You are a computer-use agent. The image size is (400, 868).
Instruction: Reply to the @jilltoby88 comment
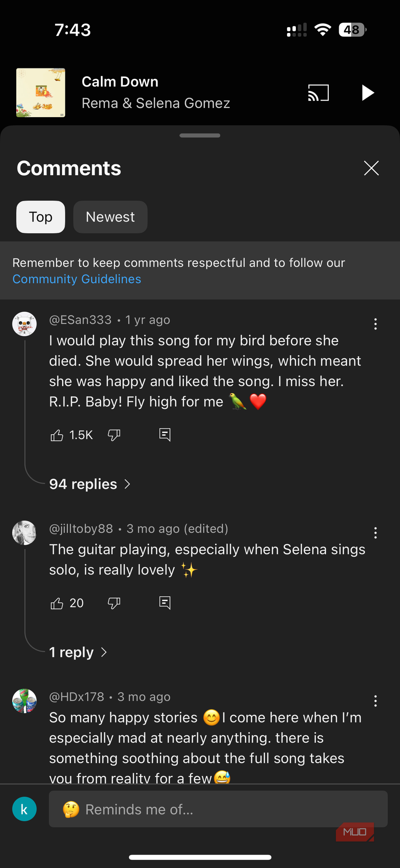point(165,603)
